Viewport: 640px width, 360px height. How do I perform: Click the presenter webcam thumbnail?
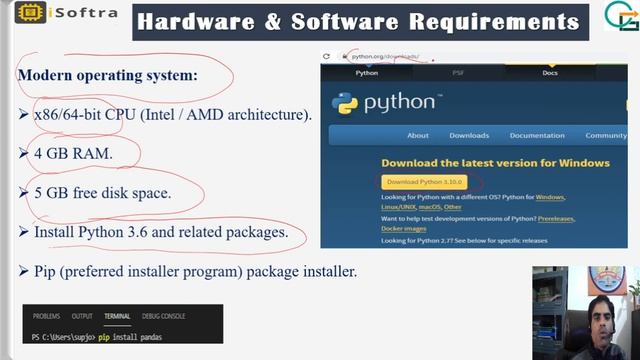(586, 313)
